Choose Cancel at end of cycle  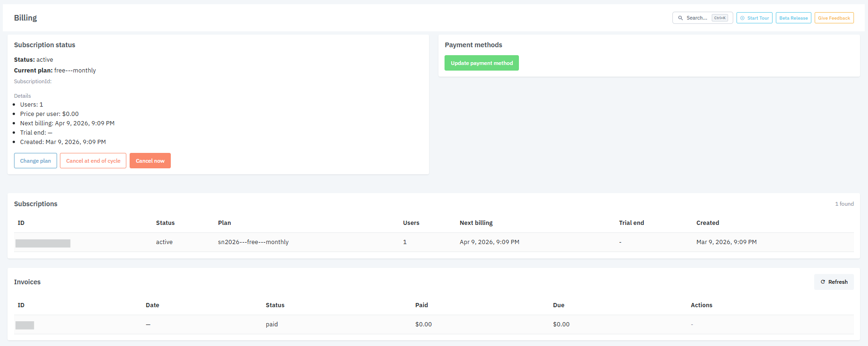pyautogui.click(x=93, y=161)
